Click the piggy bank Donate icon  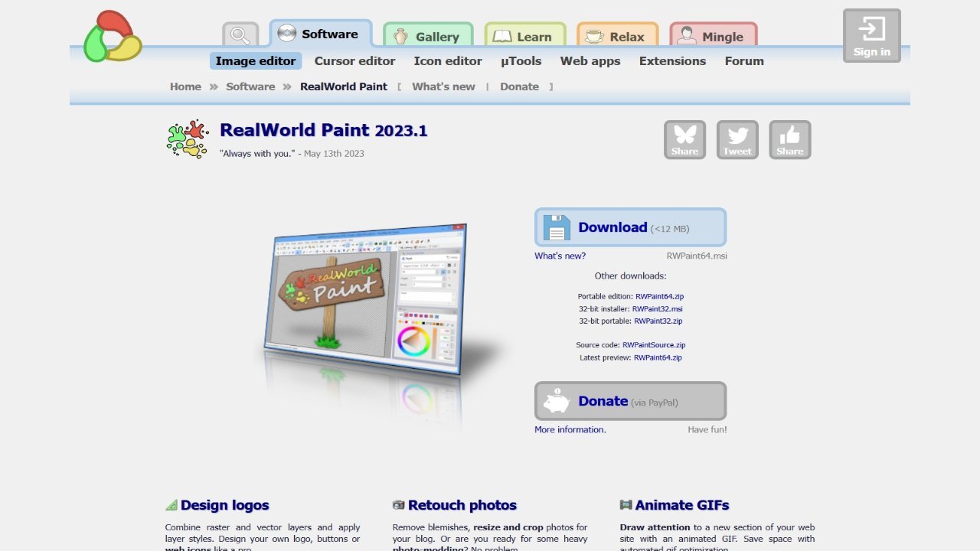click(x=557, y=401)
